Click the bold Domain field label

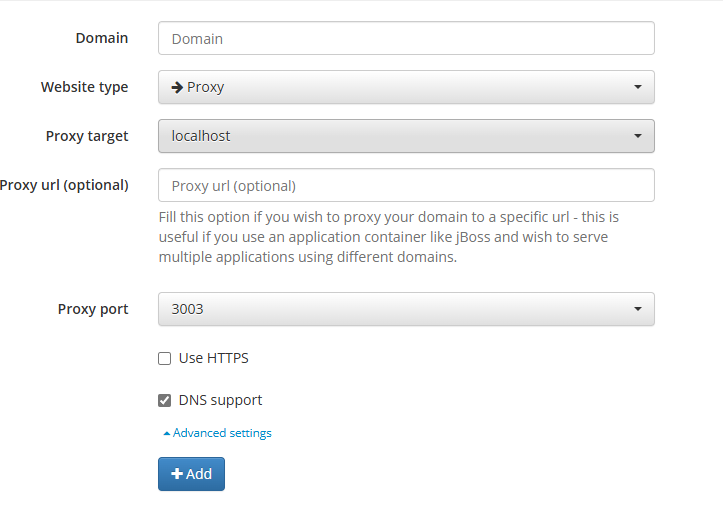tap(102, 38)
